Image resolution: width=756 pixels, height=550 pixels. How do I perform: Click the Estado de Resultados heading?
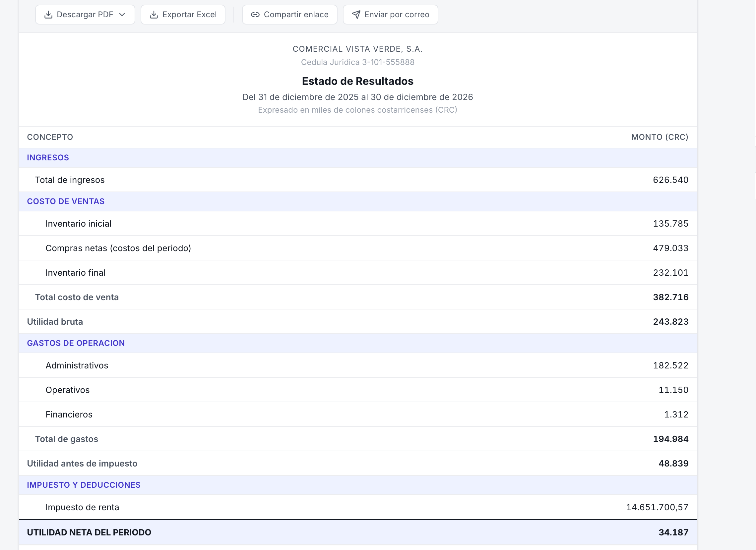pyautogui.click(x=358, y=81)
